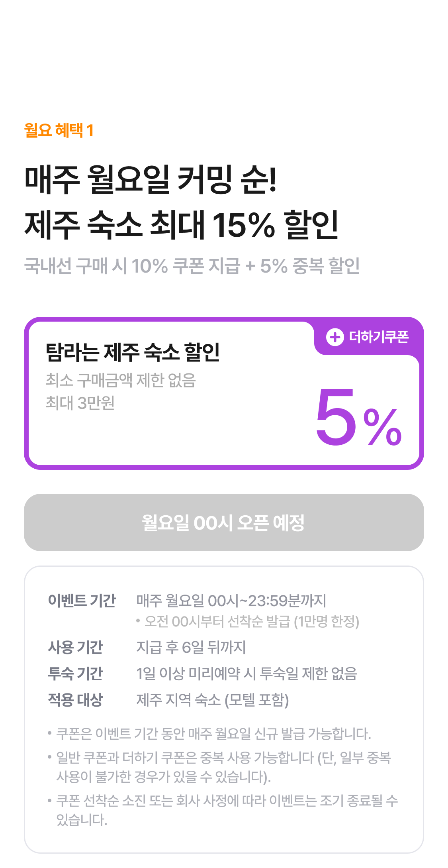Click the 적용 대상 row label
Image resolution: width=448 pixels, height=868 pixels.
pyautogui.click(x=75, y=700)
